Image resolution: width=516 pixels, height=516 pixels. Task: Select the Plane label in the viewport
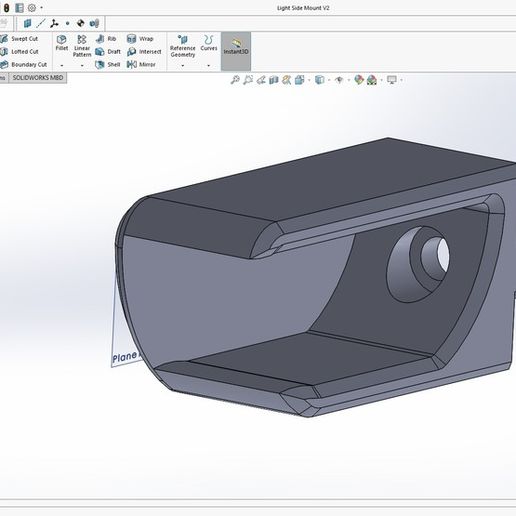[124, 357]
